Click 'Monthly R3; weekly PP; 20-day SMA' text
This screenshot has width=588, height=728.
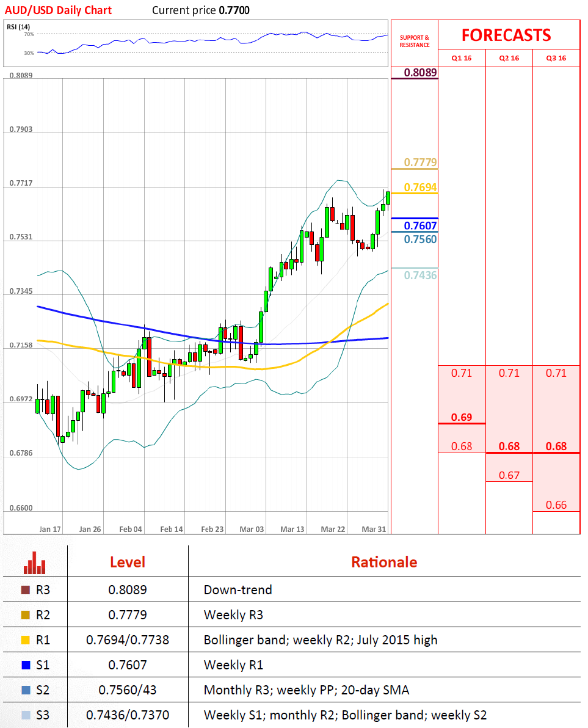tap(307, 690)
